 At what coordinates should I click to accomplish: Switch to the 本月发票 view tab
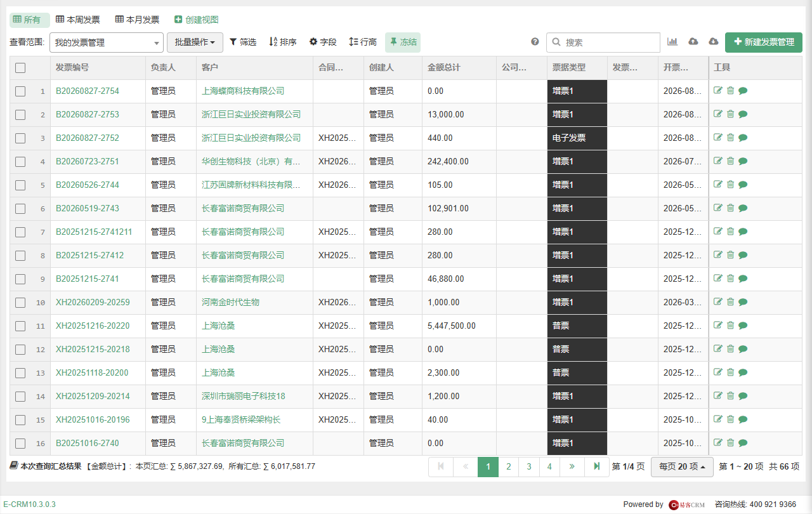138,20
